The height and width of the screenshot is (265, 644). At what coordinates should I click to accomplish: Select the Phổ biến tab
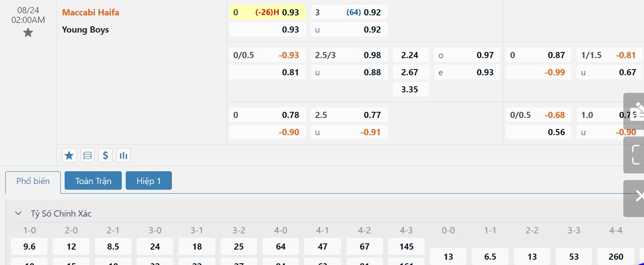point(33,181)
